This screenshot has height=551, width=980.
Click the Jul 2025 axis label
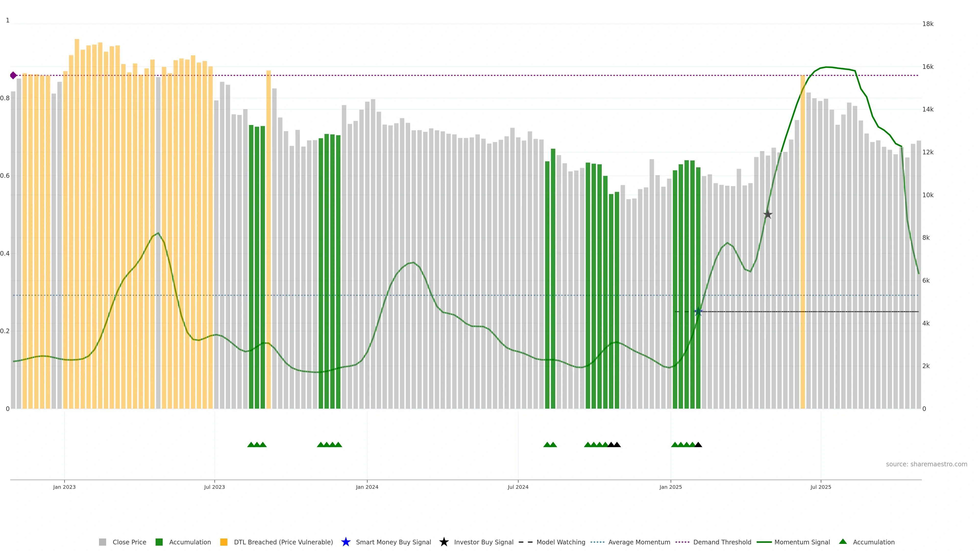(x=820, y=487)
